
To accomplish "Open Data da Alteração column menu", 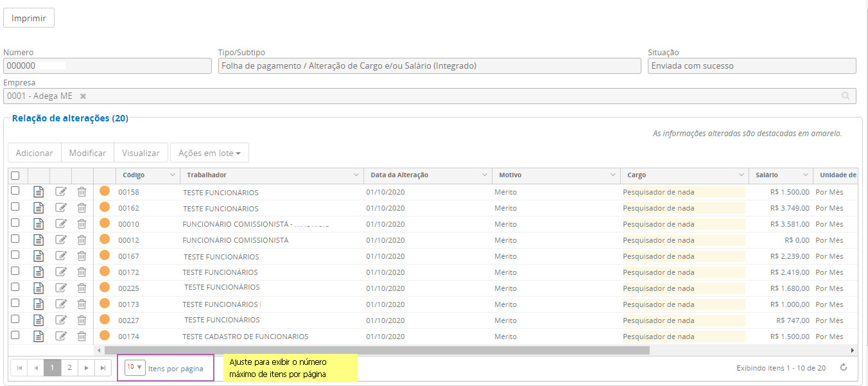I will pos(485,175).
